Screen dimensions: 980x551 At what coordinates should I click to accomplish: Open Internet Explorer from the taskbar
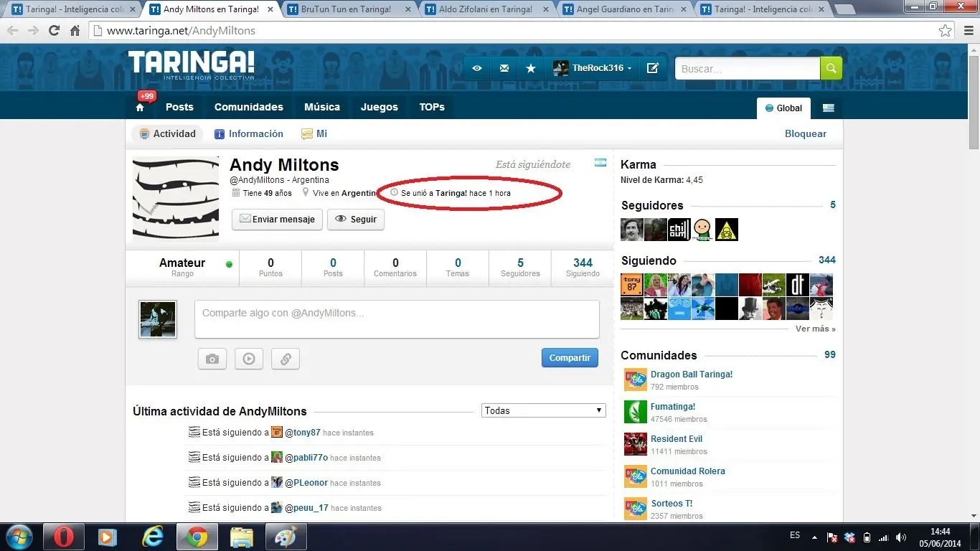pos(153,537)
